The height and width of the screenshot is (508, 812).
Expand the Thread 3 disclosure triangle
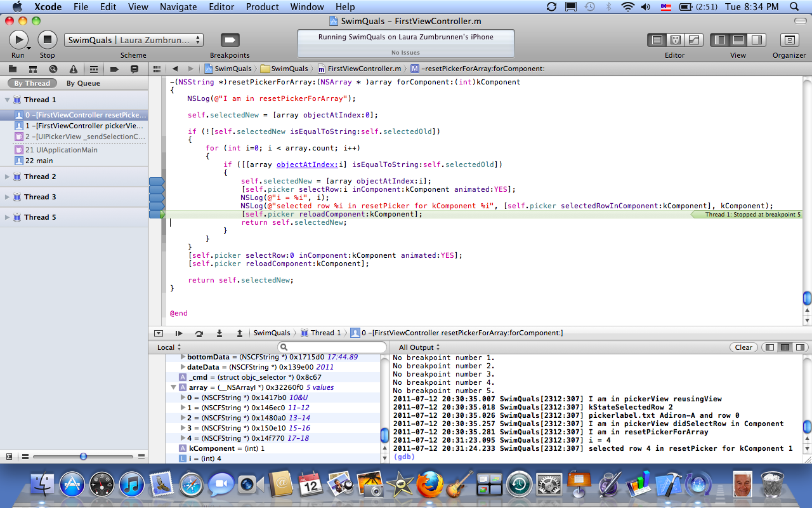click(x=8, y=197)
